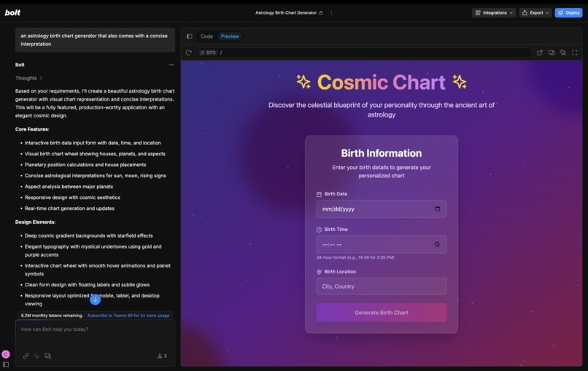Activate the element inspector icon
This screenshot has width=588, height=371.
563,52
